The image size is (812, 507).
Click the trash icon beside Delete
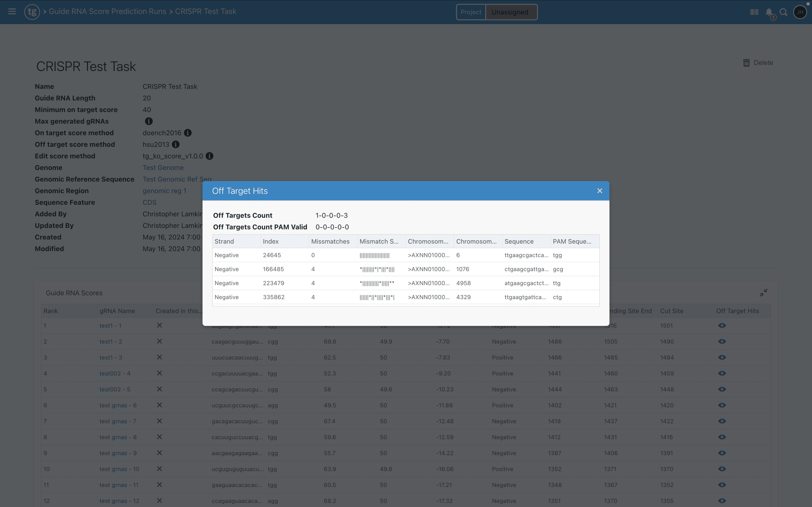[746, 62]
